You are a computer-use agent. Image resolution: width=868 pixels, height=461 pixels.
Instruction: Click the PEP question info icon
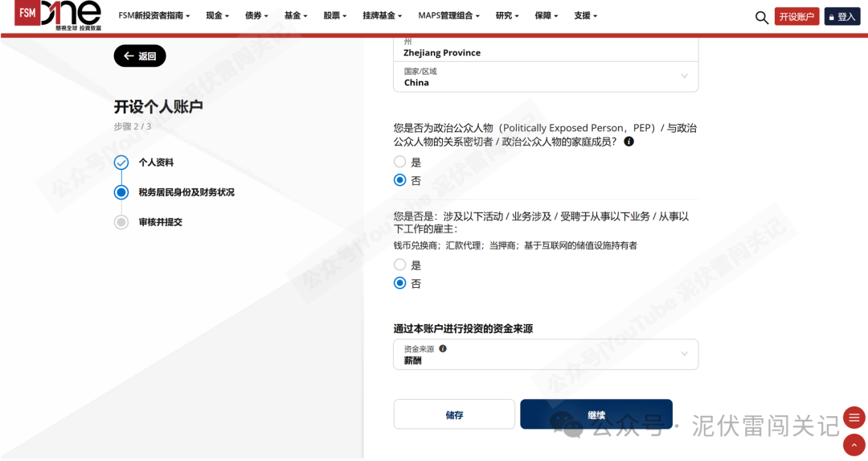[x=628, y=142]
